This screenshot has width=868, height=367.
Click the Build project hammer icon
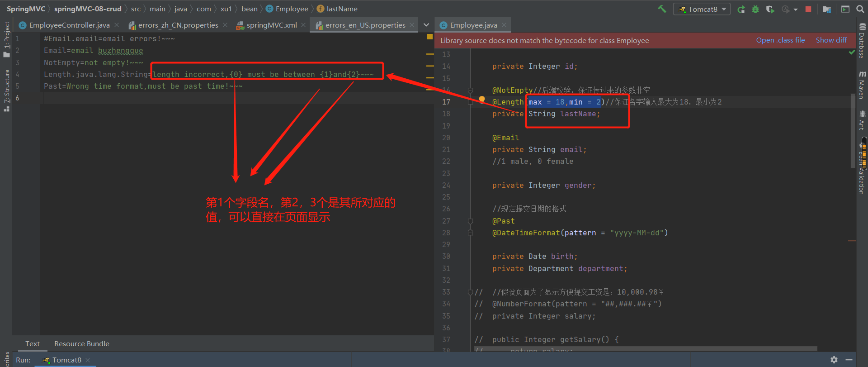[662, 9]
